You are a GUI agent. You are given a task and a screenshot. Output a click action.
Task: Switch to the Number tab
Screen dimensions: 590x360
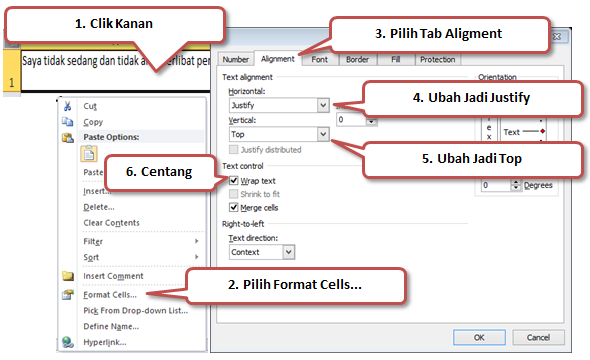click(x=236, y=59)
